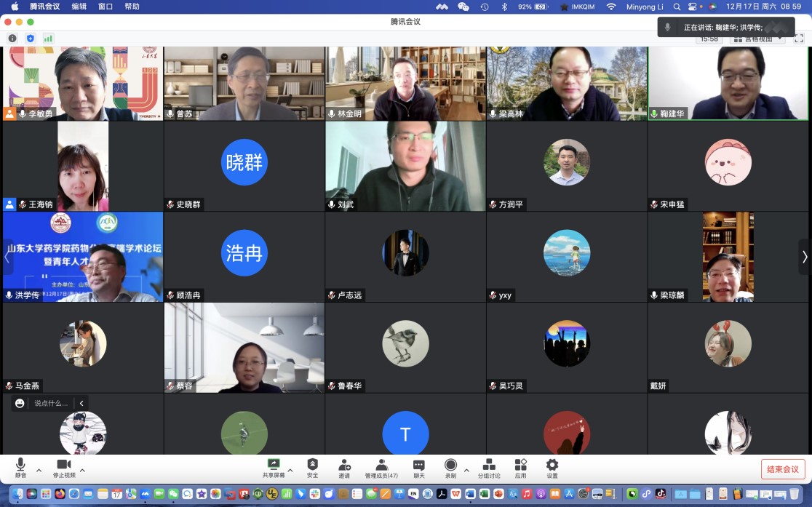
Task: Open the 应用 apps icon
Action: 520,467
